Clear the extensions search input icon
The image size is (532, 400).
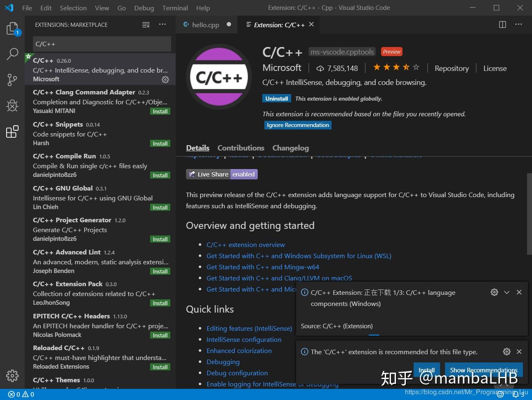[x=146, y=25]
